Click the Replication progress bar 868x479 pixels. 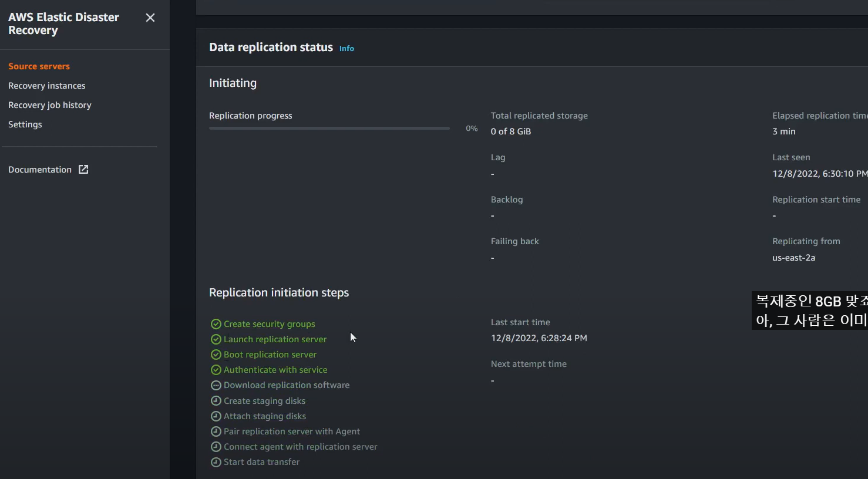329,128
